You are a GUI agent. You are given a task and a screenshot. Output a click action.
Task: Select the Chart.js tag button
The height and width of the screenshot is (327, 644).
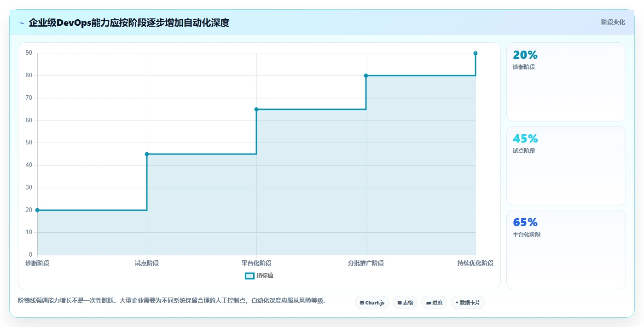(x=372, y=303)
